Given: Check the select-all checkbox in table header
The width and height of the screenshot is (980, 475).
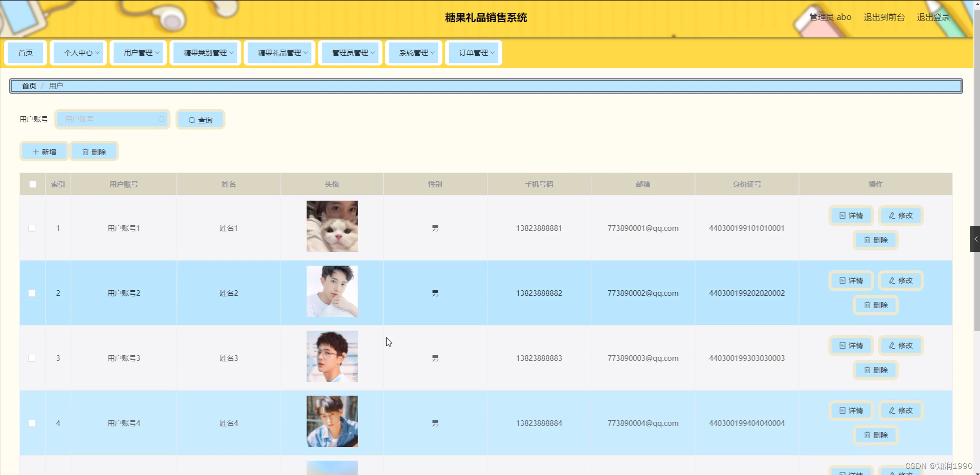Looking at the screenshot, I should [32, 184].
